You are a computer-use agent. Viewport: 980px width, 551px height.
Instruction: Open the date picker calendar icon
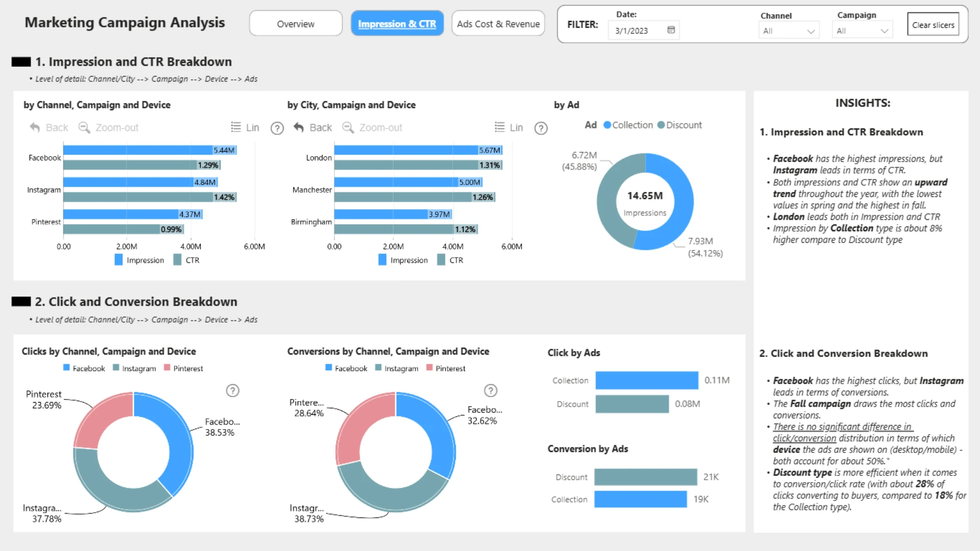(x=671, y=30)
